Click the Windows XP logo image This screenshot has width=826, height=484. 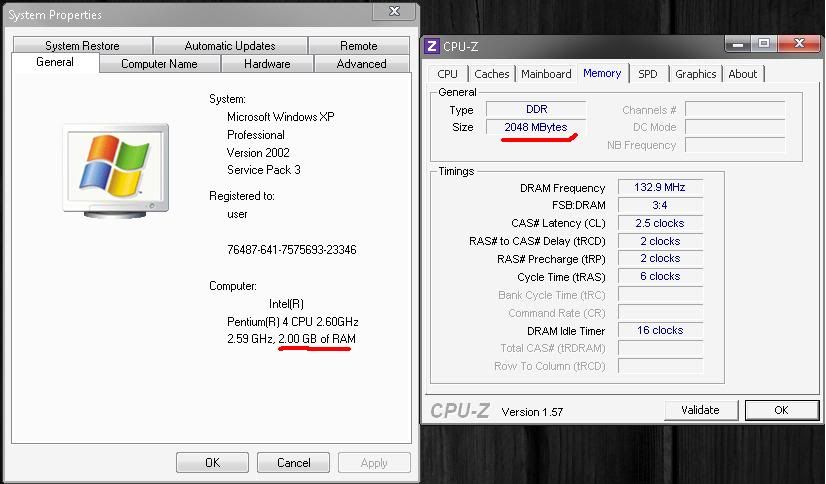(116, 171)
